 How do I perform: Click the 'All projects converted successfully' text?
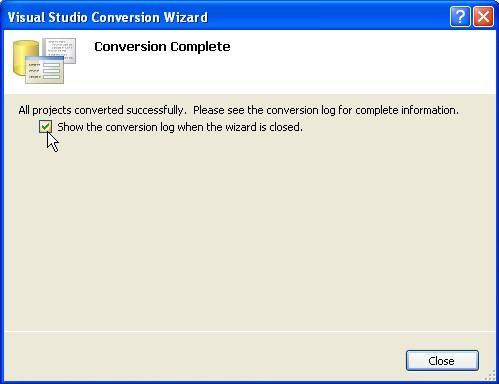point(102,110)
